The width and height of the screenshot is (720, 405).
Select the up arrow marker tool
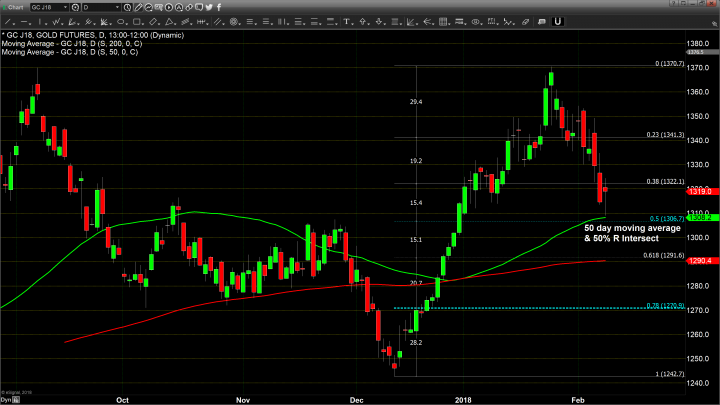(363, 22)
